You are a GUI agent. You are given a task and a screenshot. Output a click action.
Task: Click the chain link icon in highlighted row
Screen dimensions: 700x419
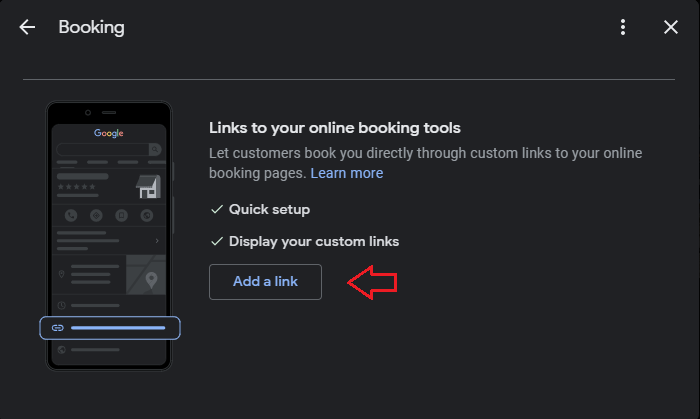click(x=58, y=328)
